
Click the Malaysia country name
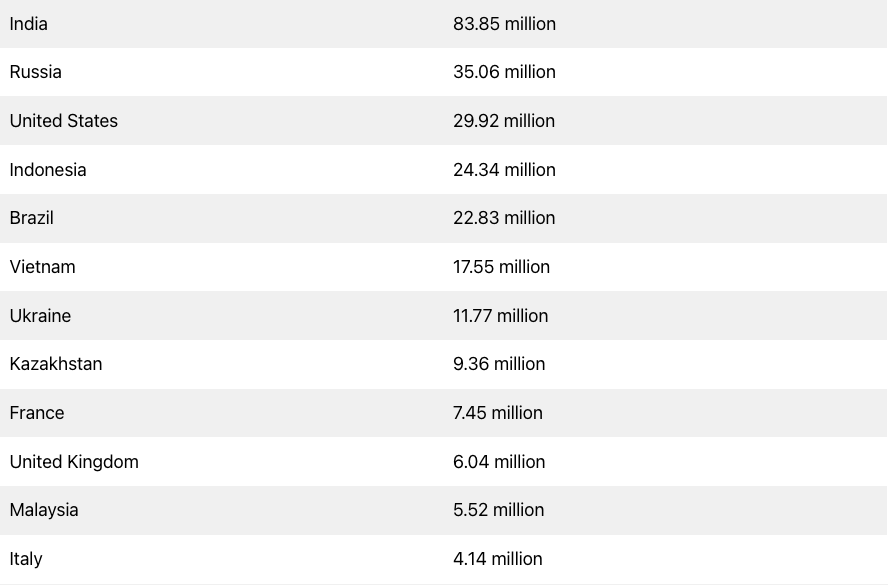pos(44,510)
